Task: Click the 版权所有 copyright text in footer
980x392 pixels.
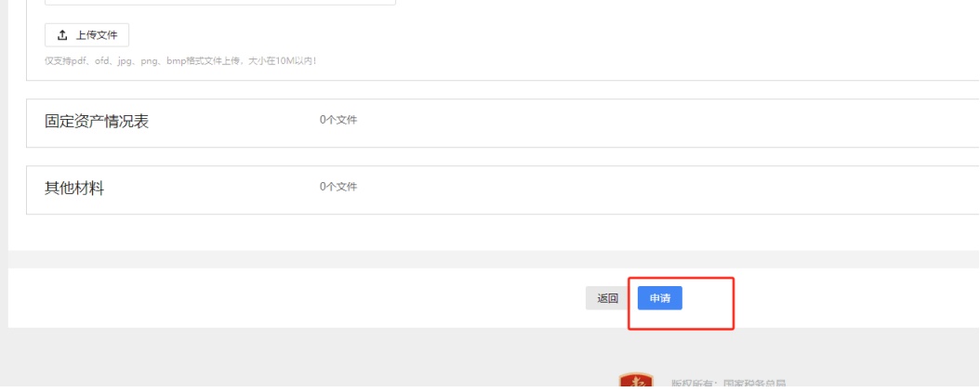Action: 728,384
